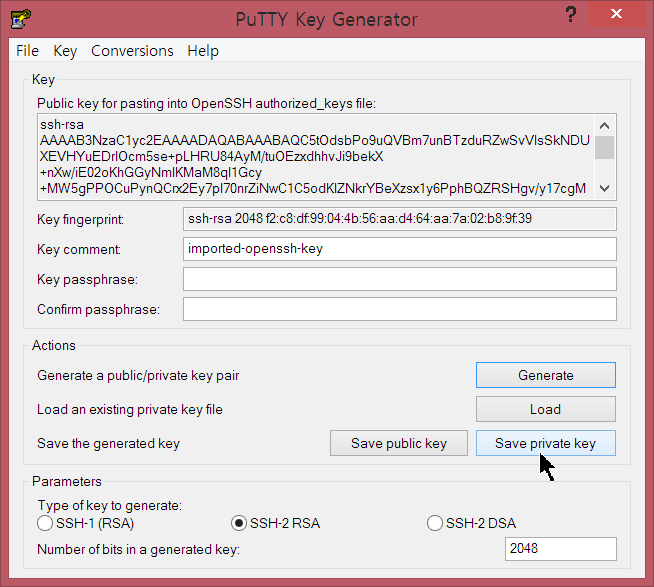Click 'Save the generated key' text
The width and height of the screenshot is (654, 587).
[x=108, y=443]
